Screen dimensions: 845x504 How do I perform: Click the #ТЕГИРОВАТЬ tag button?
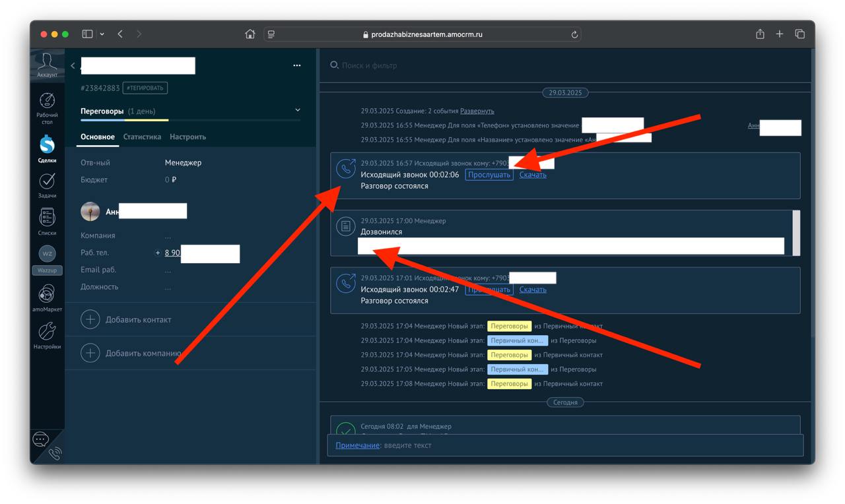point(145,88)
